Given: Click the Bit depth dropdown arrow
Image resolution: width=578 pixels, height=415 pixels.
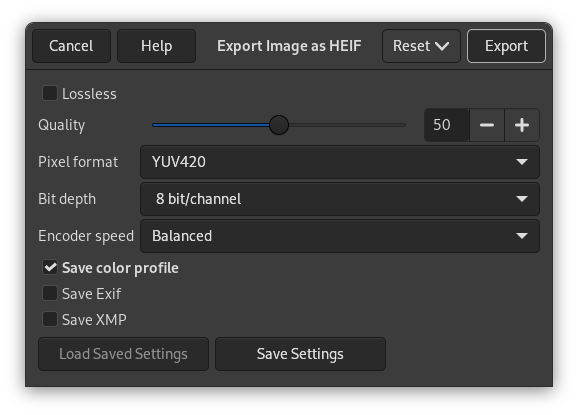Looking at the screenshot, I should coord(522,199).
